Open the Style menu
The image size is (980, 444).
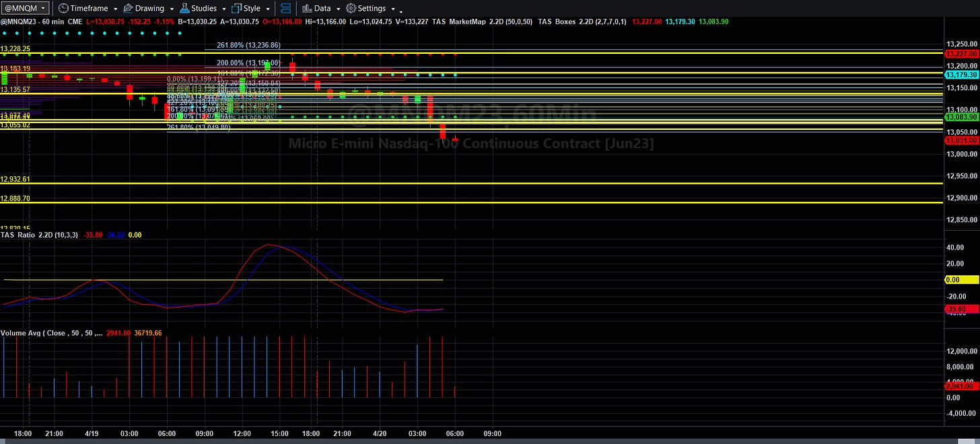(252, 9)
